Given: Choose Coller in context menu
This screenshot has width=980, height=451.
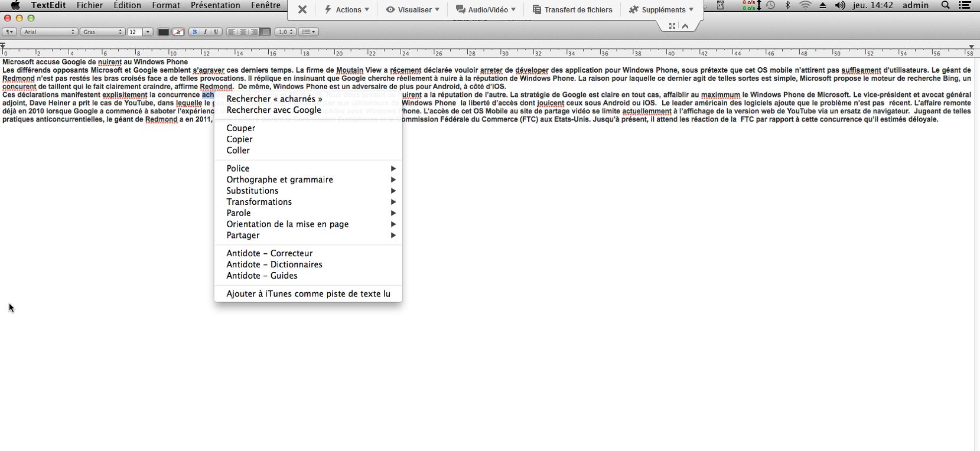Looking at the screenshot, I should (x=308, y=151).
